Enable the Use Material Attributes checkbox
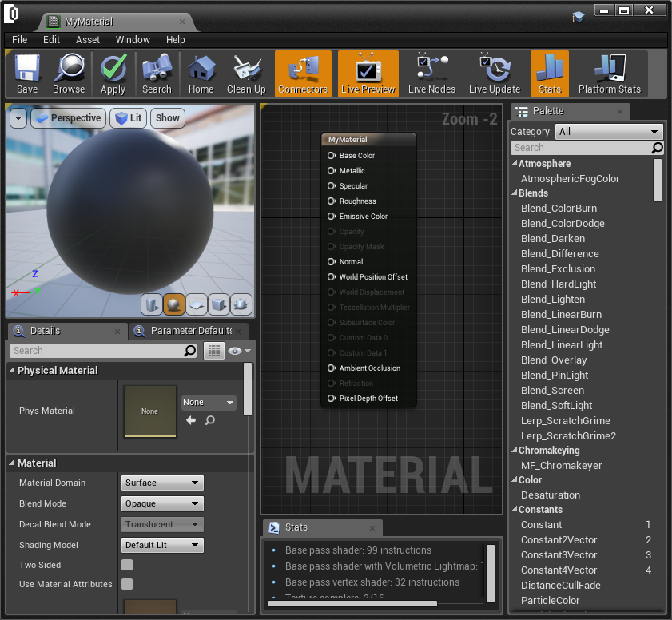The height and width of the screenshot is (620, 672). pos(127,584)
